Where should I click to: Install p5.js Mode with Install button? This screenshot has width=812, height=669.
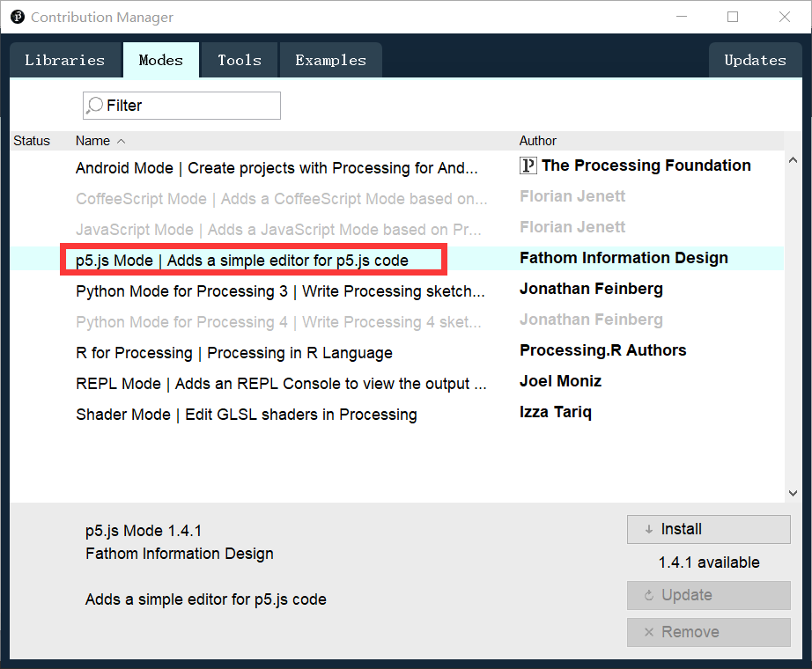(708, 529)
